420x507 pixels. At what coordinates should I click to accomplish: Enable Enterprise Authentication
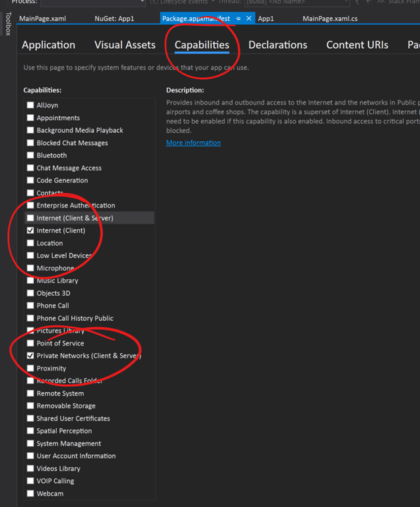pyautogui.click(x=30, y=205)
